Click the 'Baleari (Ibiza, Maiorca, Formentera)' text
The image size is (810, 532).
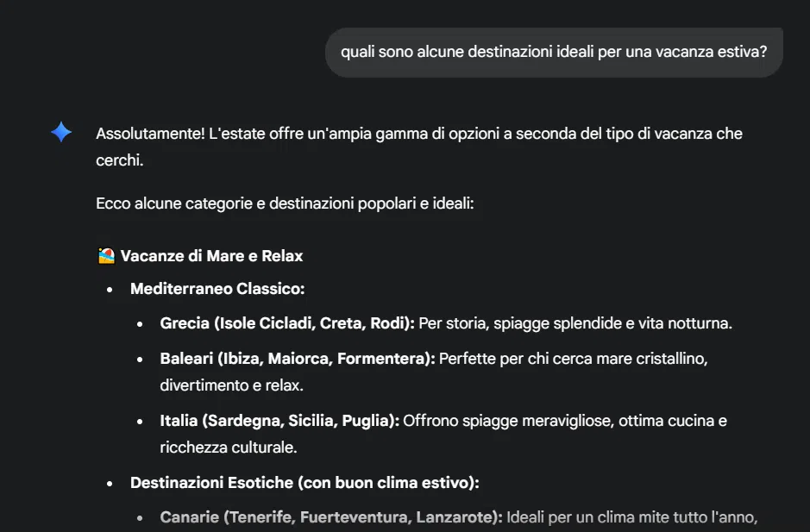point(298,359)
